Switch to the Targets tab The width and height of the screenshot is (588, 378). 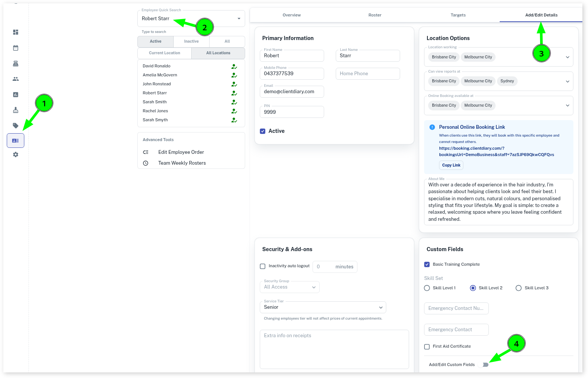coord(458,15)
